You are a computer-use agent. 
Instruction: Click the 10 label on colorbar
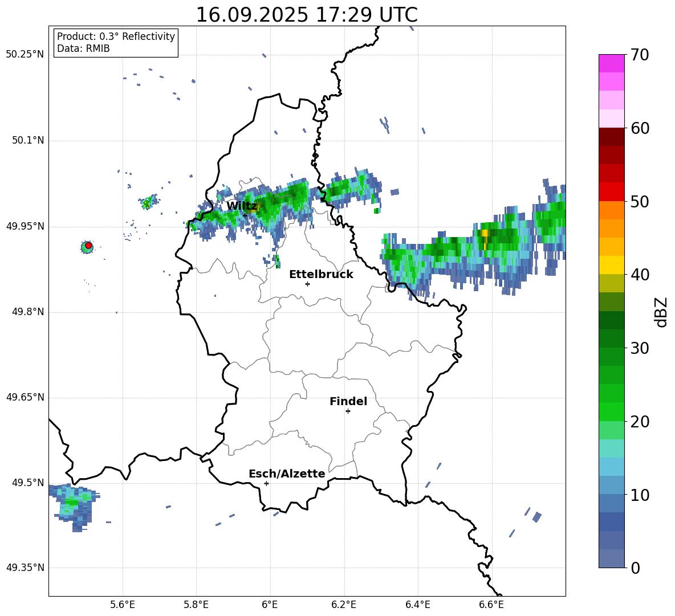(640, 495)
